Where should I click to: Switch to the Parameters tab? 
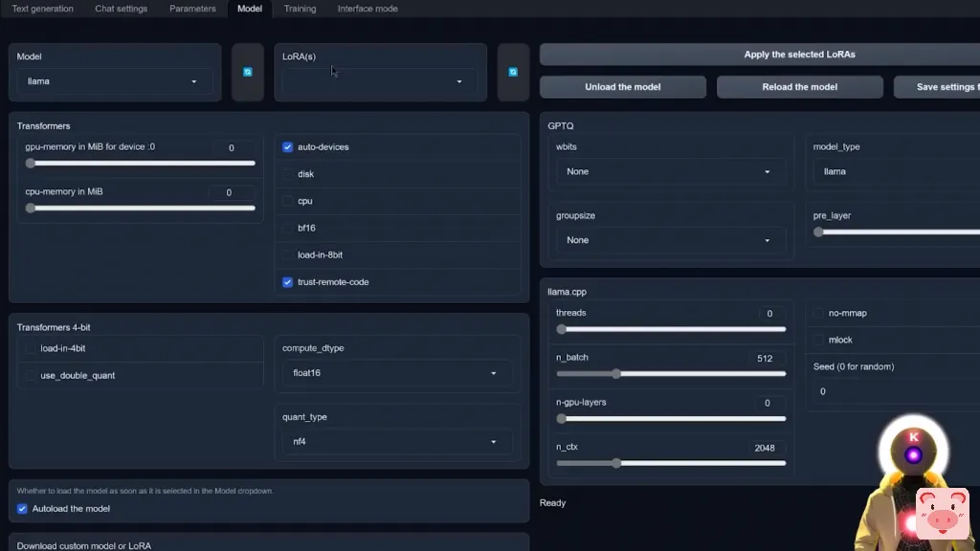click(192, 9)
